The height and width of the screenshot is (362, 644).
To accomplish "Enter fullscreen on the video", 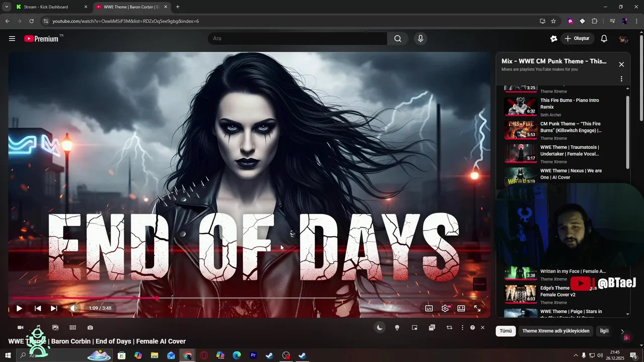I will [477, 309].
